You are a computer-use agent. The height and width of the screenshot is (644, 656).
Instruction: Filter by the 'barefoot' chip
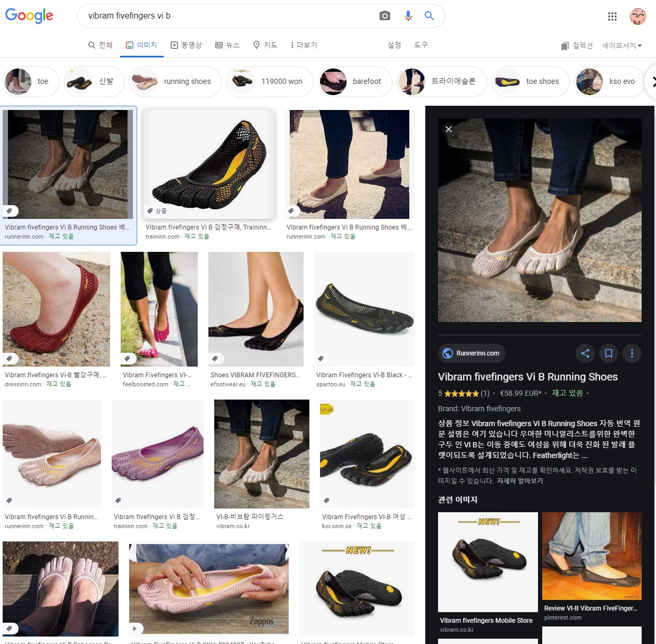point(355,82)
